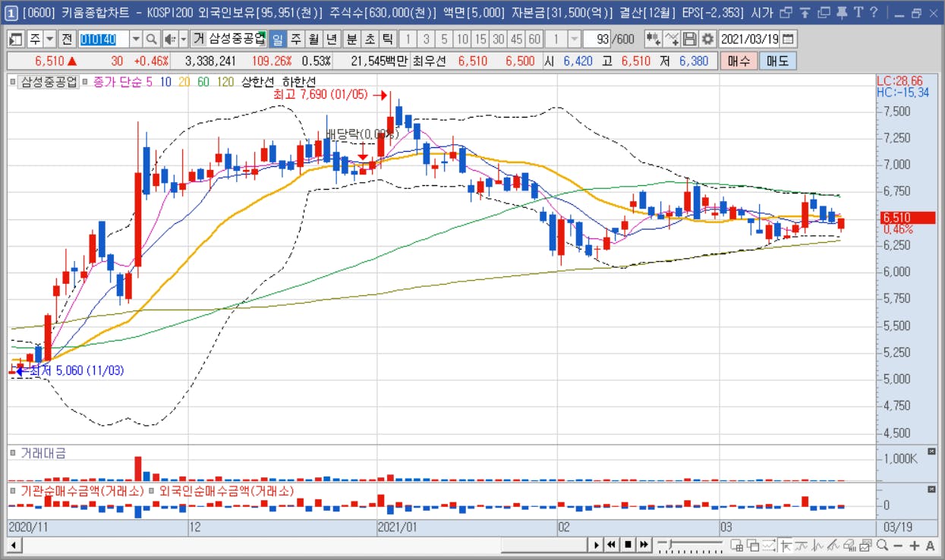Viewport: 945px width, 560px height.
Task: Click the speaker sound icon in toolbar
Action: (x=170, y=39)
